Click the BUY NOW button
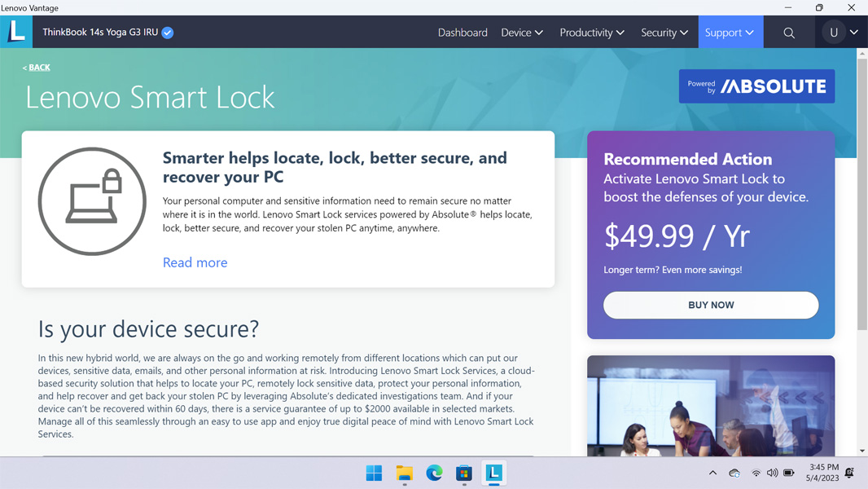 click(711, 305)
